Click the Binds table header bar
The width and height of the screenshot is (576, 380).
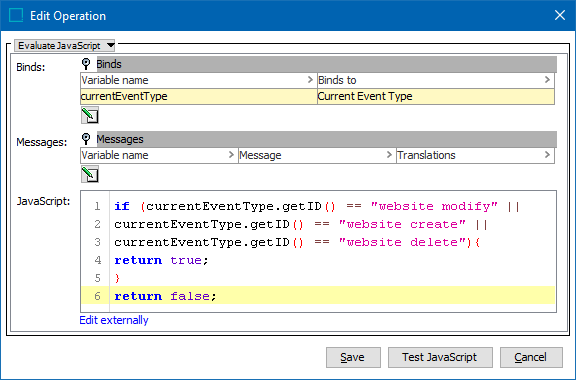(327, 64)
